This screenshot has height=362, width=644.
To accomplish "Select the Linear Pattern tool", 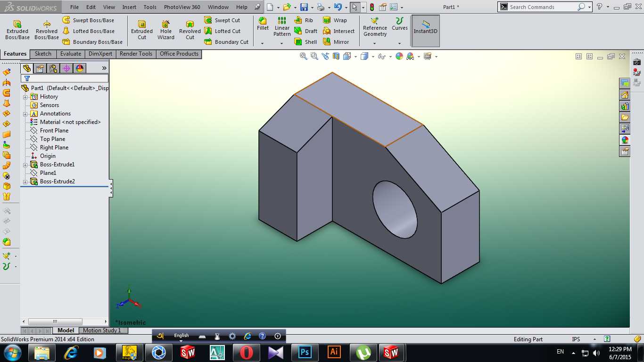I will pyautogui.click(x=282, y=27).
